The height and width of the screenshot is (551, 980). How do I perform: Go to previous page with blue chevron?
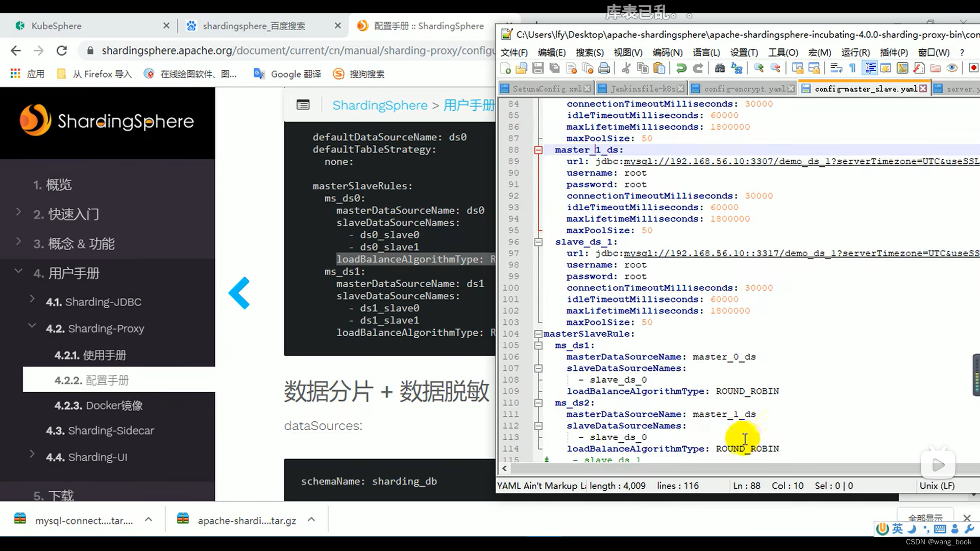(239, 293)
